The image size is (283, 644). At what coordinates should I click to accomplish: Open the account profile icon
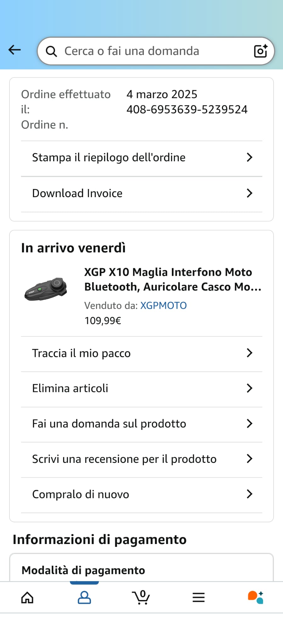(84, 597)
